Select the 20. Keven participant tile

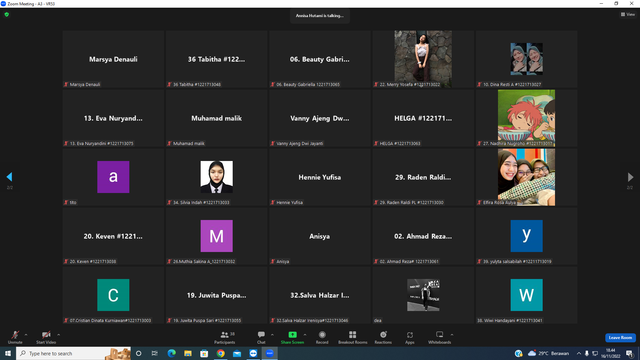coord(113,236)
